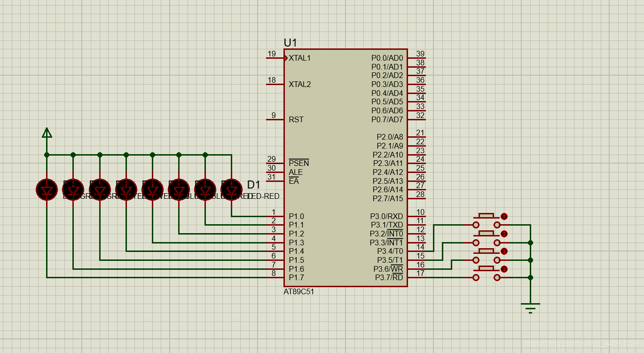Select the LED wired to P1.5
This screenshot has width=644, height=353.
point(100,189)
